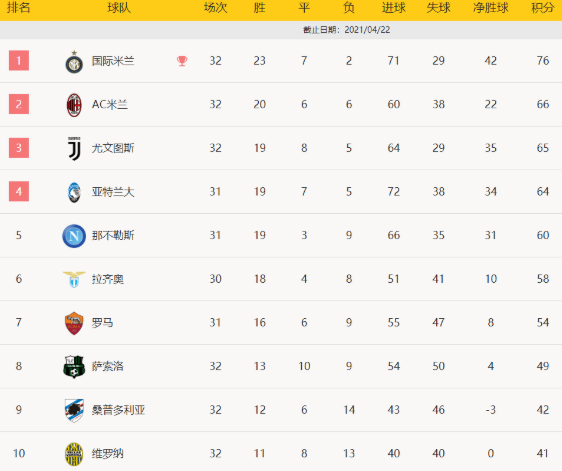Click the red trophy icon beside 国际米兰
This screenshot has width=562, height=471.
182,61
